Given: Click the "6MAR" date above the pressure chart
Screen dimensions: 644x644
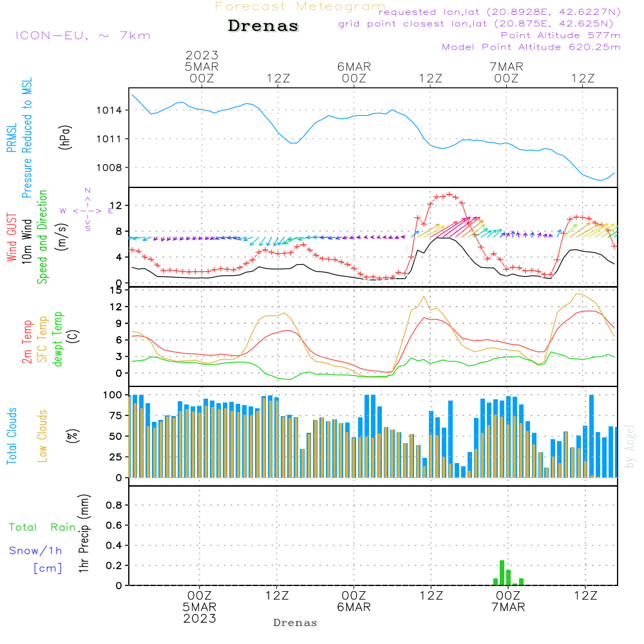Looking at the screenshot, I should [354, 67].
